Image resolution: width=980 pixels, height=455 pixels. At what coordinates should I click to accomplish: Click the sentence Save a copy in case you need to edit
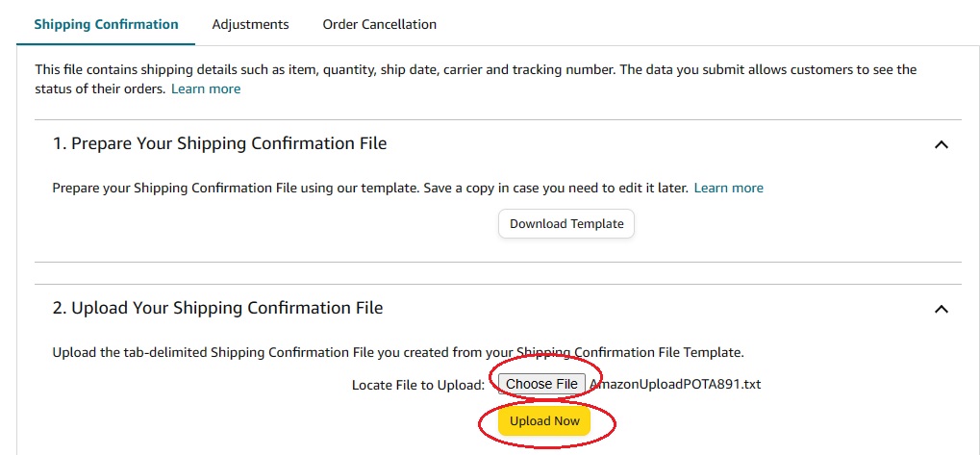(x=556, y=189)
